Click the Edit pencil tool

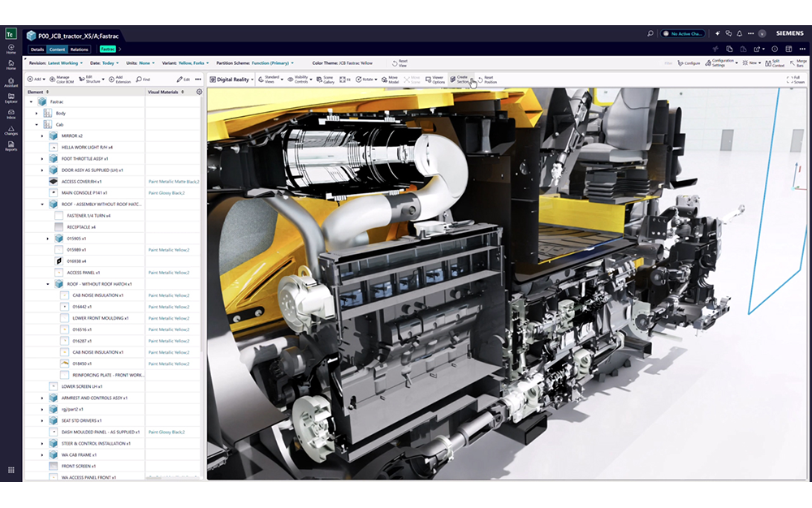coord(183,80)
